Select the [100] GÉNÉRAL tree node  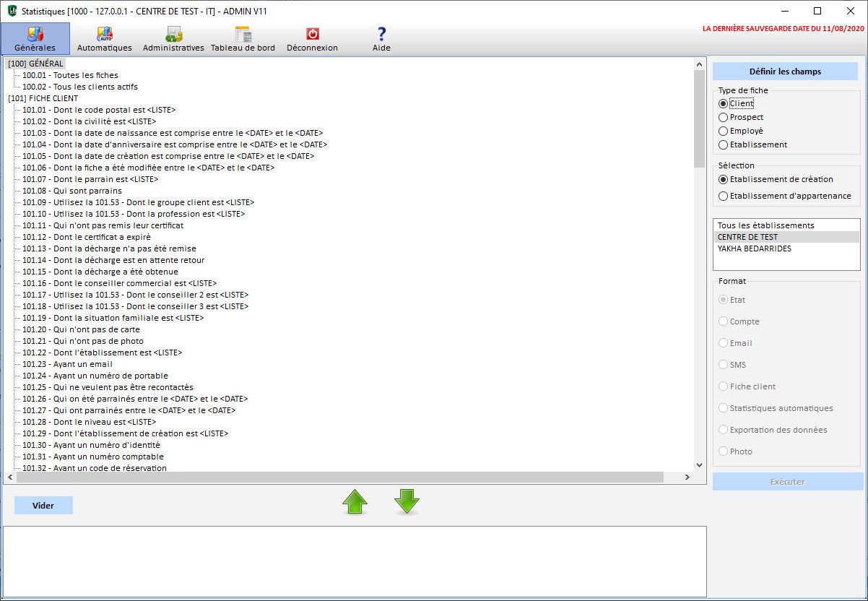pos(35,64)
